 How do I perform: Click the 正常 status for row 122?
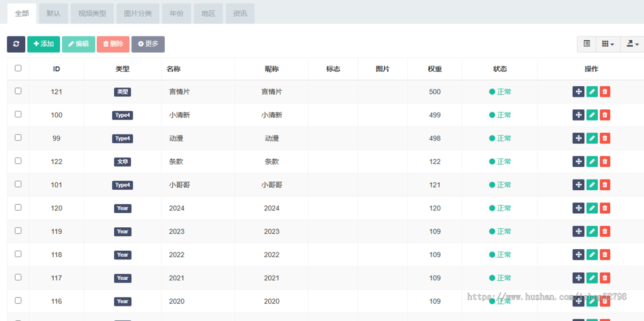(x=500, y=161)
